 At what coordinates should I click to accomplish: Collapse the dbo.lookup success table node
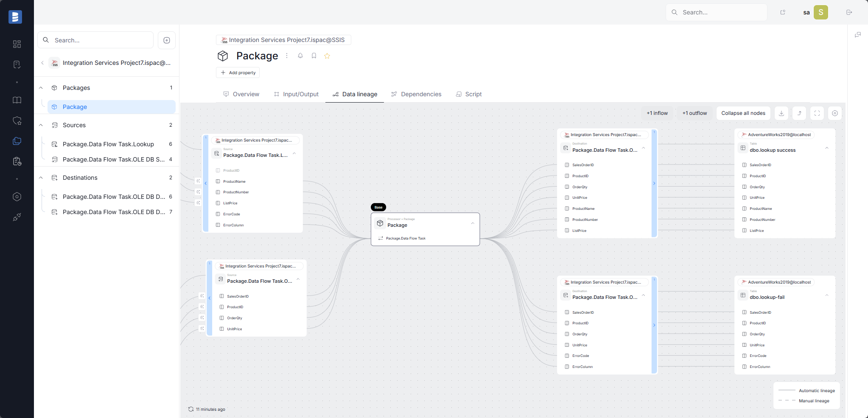tap(827, 148)
